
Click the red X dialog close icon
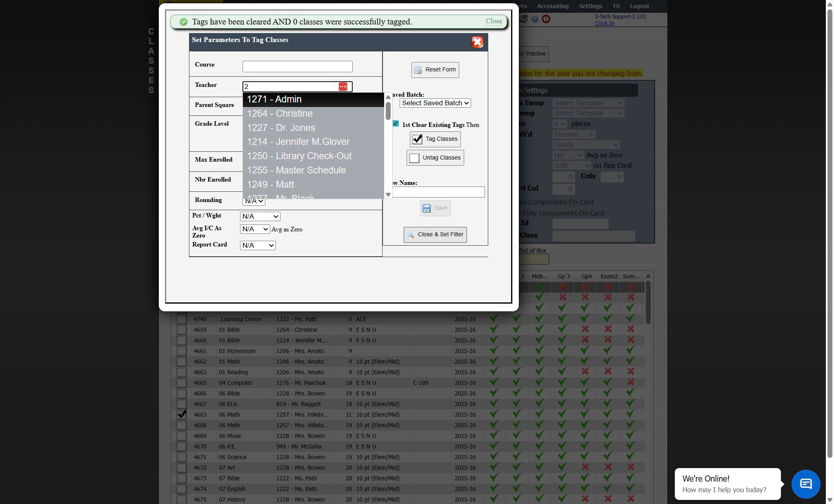[477, 42]
